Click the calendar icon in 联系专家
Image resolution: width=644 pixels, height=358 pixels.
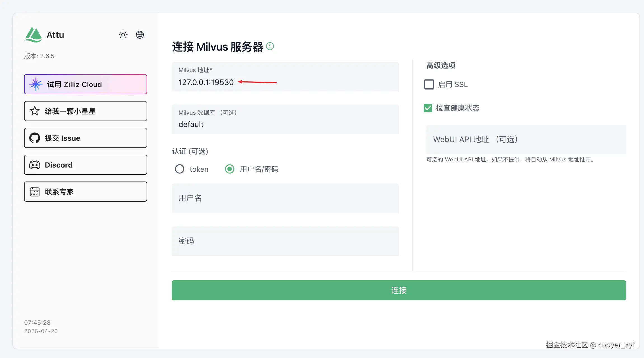[x=35, y=192]
